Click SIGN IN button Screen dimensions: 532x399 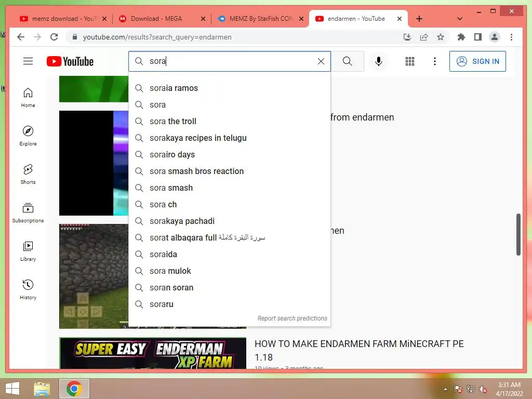pos(477,61)
